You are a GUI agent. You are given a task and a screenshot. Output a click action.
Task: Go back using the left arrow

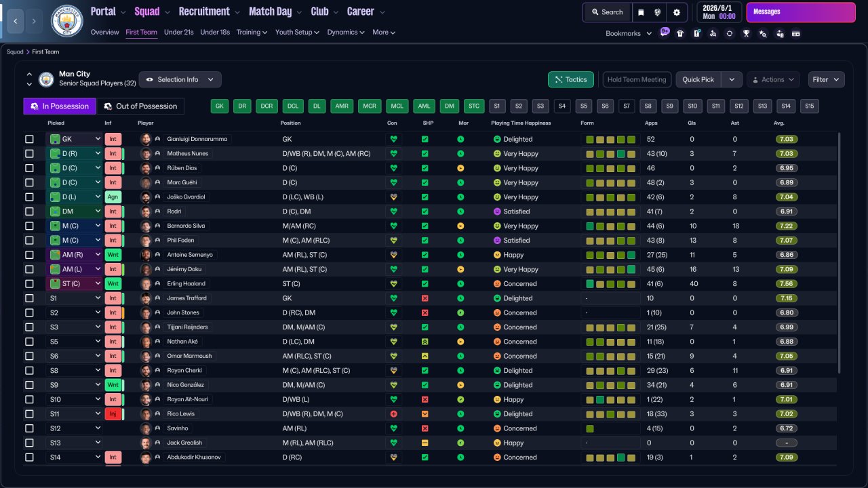point(15,21)
